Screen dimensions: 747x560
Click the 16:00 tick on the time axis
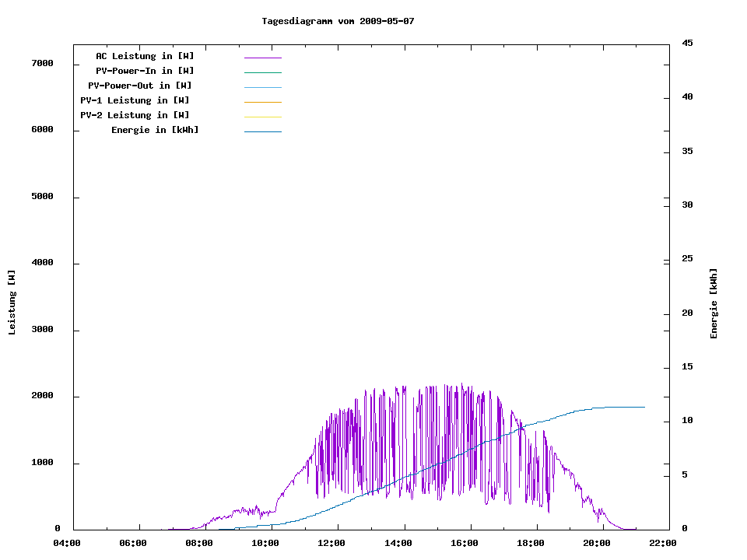click(x=465, y=543)
